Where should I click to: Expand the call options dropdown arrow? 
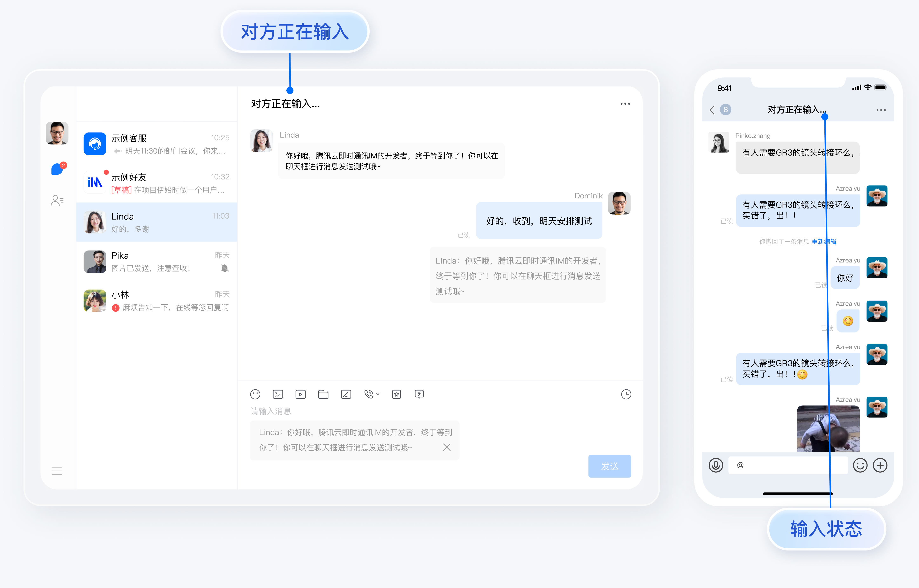pyautogui.click(x=378, y=394)
